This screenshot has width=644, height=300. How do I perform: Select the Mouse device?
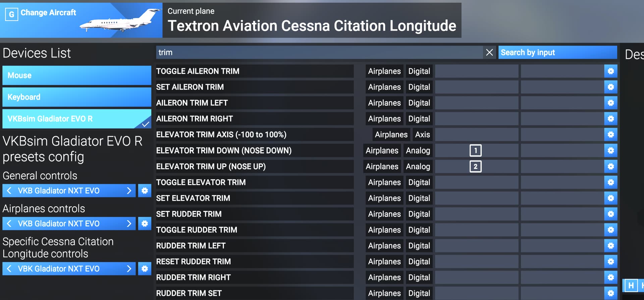click(x=77, y=76)
